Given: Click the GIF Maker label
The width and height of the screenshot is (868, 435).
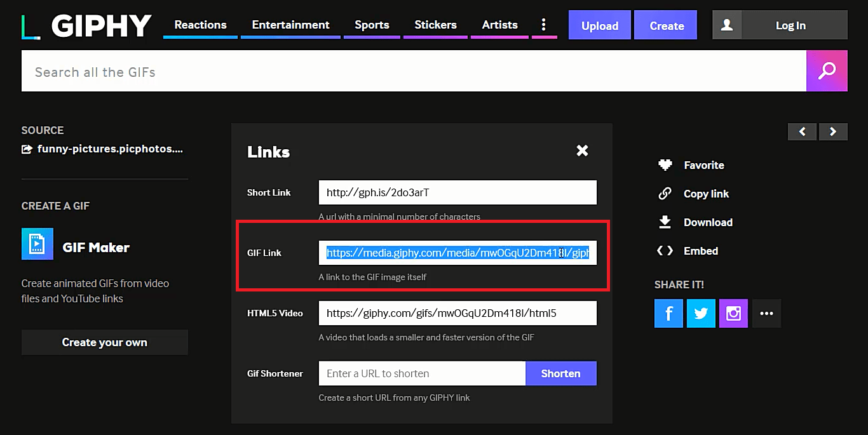Looking at the screenshot, I should coord(96,248).
